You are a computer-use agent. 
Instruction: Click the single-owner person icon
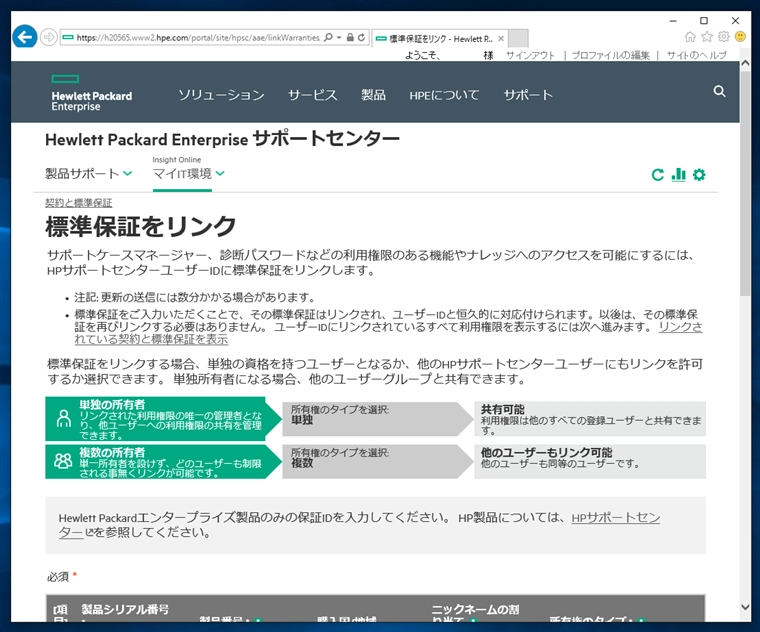pos(63,418)
